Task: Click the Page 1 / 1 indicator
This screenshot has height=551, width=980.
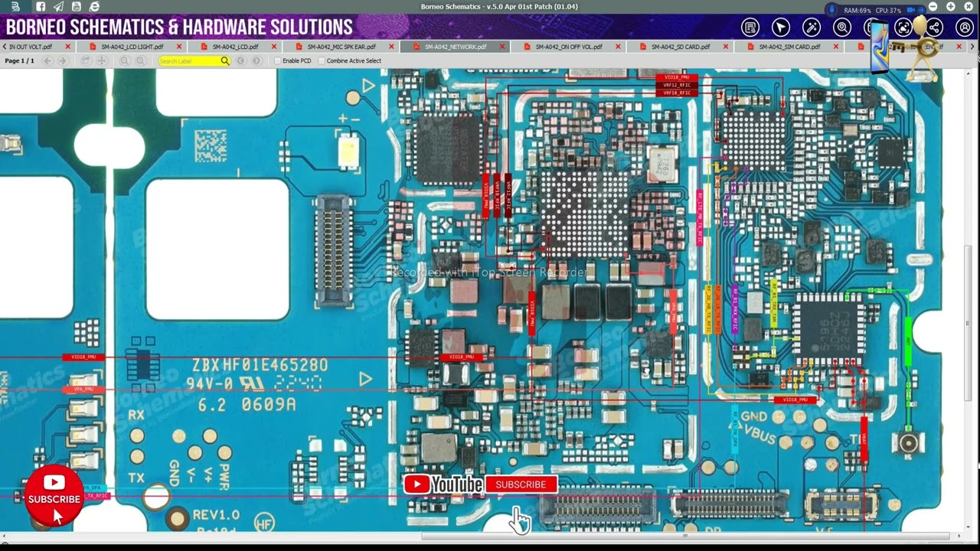Action: coord(19,60)
